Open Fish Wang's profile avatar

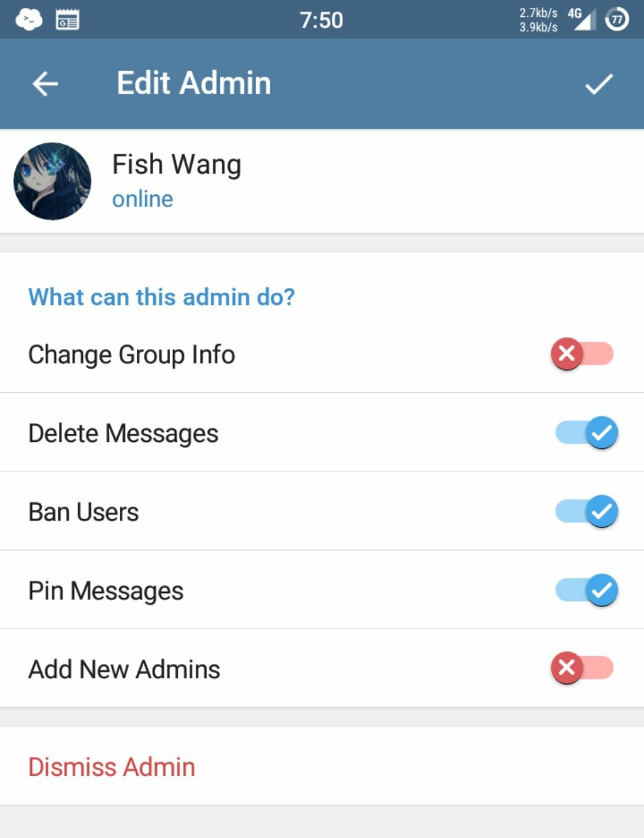point(52,181)
